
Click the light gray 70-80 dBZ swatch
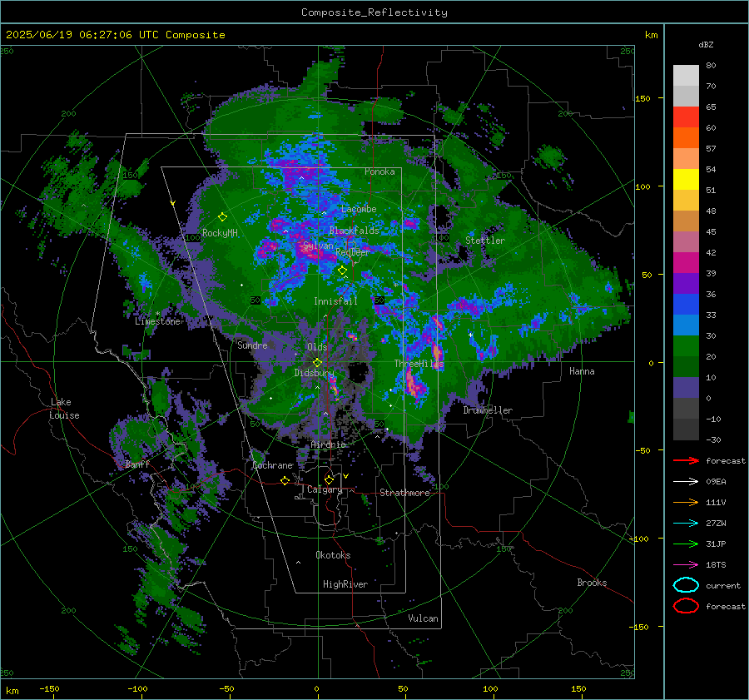pyautogui.click(x=686, y=76)
